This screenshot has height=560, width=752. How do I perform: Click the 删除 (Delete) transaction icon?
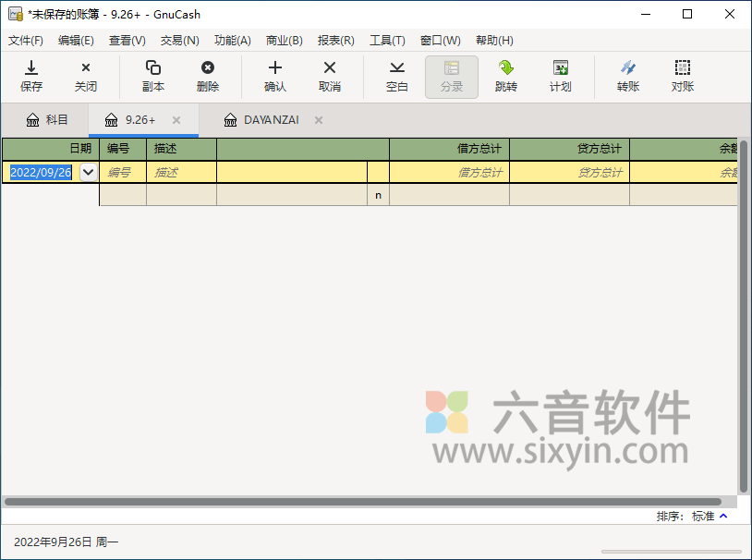point(208,76)
